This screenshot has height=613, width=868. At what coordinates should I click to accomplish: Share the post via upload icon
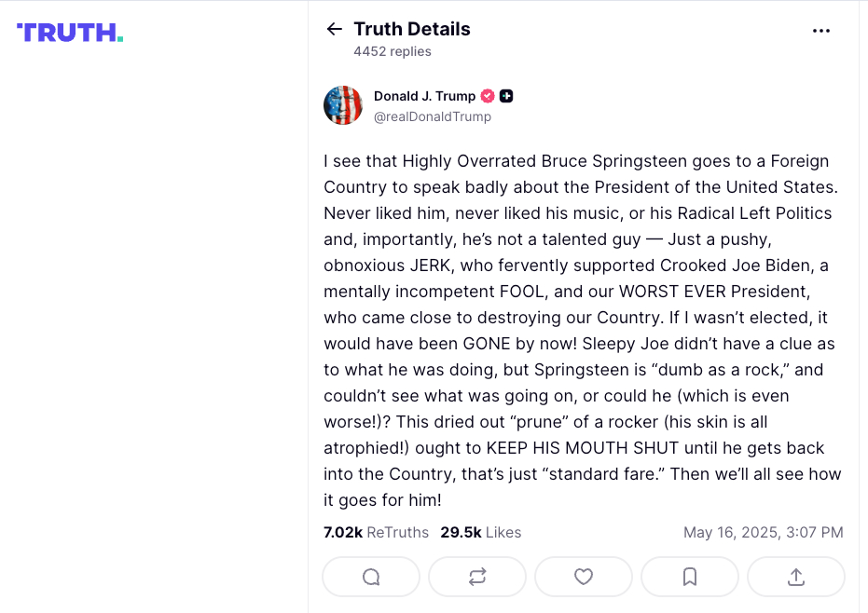click(796, 577)
